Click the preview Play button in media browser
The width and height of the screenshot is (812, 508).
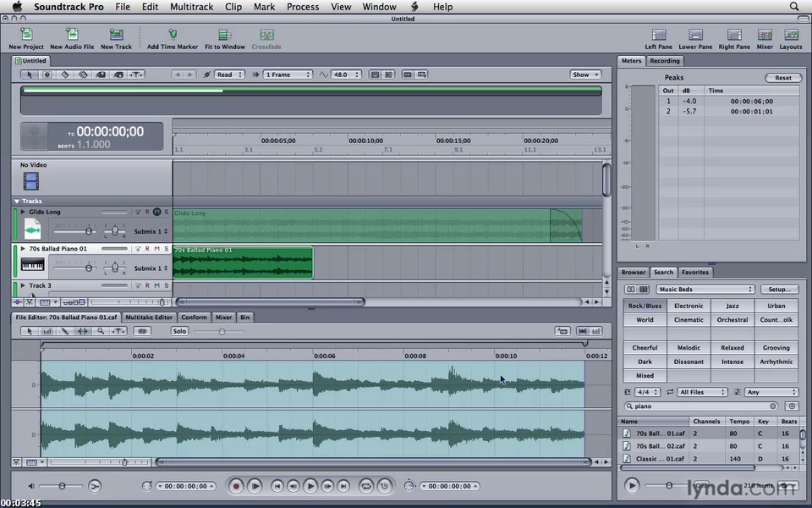point(631,486)
